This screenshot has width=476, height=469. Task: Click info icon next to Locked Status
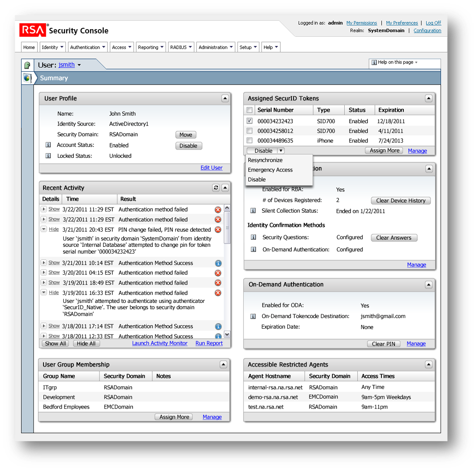48,155
